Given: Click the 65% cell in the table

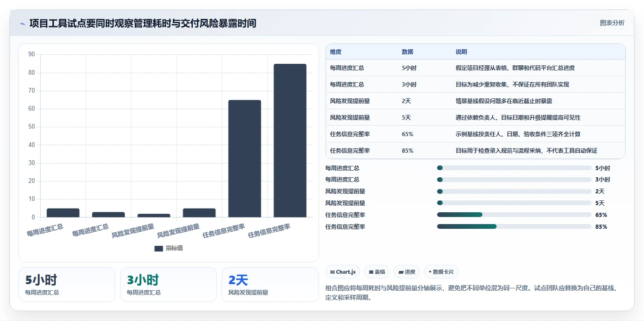Looking at the screenshot, I should coord(408,134).
